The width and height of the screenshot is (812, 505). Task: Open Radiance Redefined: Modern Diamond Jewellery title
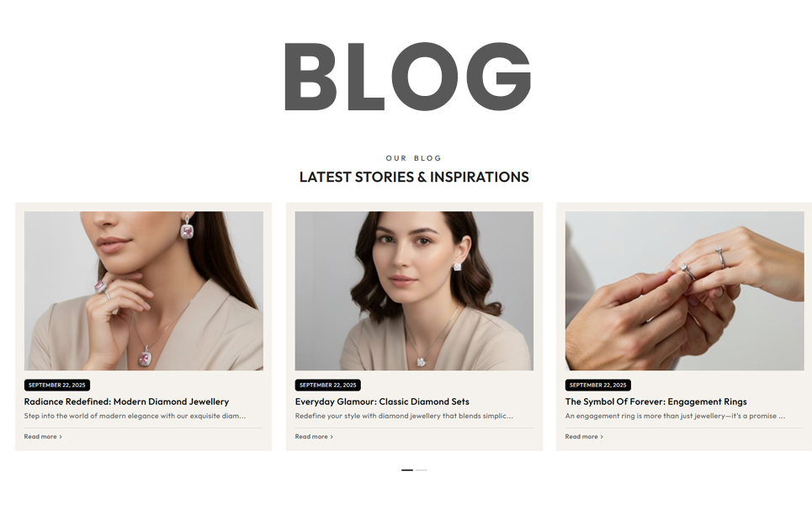[126, 401]
